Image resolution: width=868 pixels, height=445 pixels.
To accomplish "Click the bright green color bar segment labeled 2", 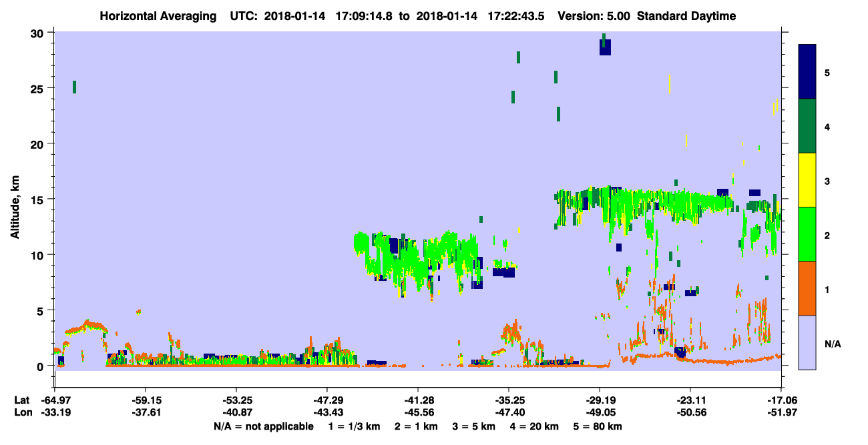I will (807, 234).
